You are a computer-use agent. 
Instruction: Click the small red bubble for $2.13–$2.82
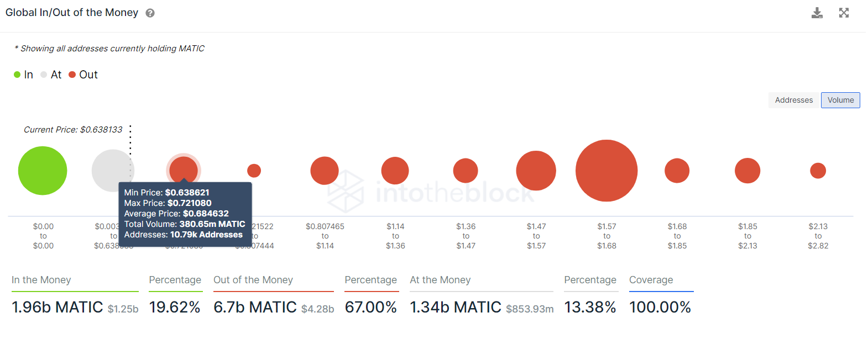[818, 171]
